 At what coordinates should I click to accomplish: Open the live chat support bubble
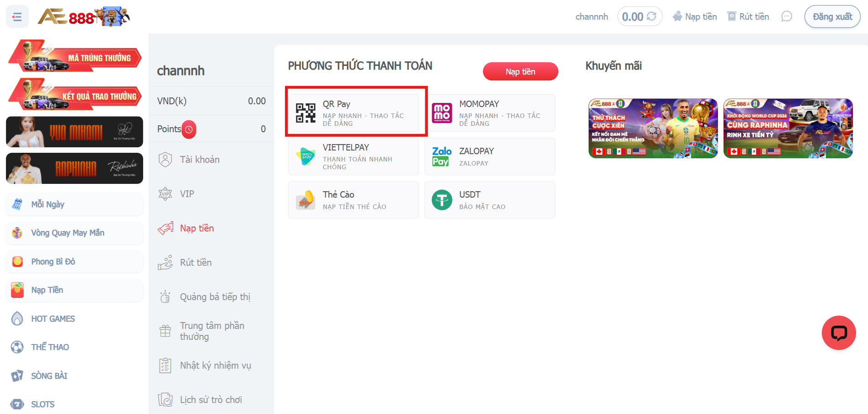tap(839, 333)
